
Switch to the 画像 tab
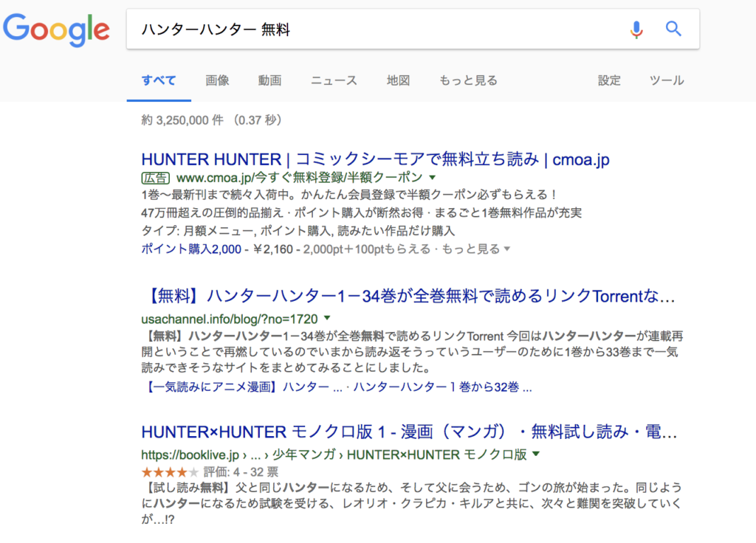[x=218, y=80]
